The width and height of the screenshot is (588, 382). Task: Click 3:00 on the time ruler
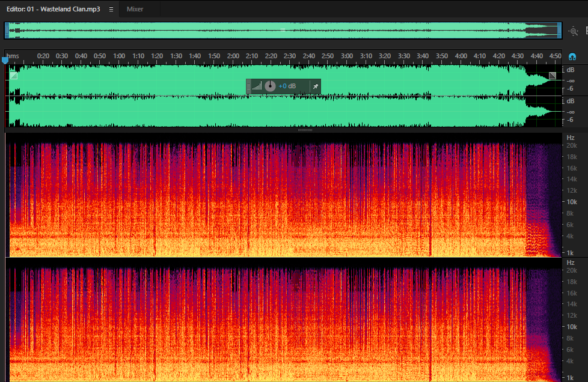point(346,56)
